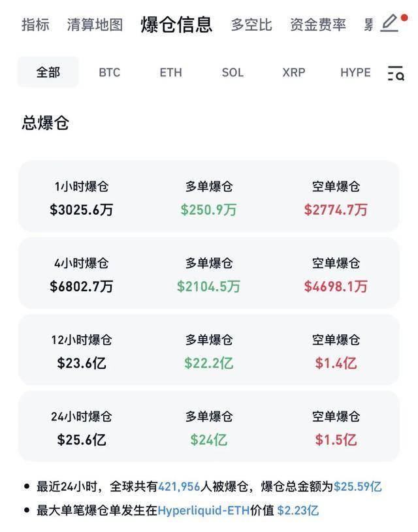The height and width of the screenshot is (532, 418).
Task: Filter liquidations by ETH
Action: (x=170, y=72)
